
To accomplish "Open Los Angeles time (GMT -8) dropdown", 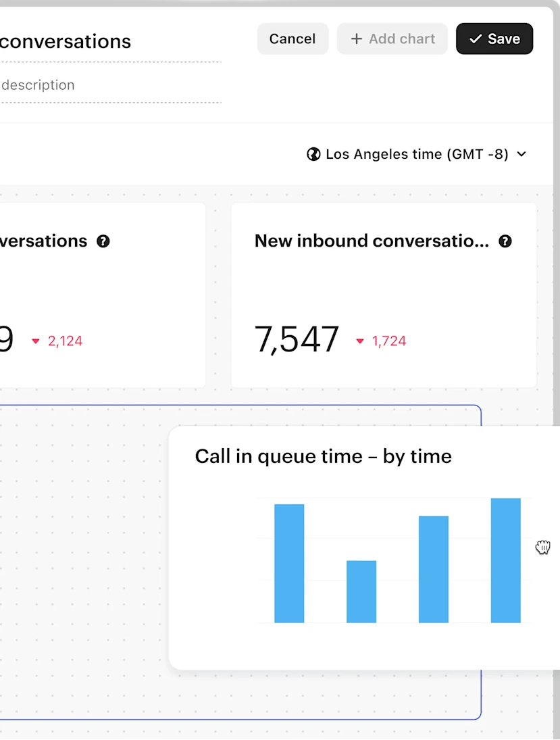I will pos(416,154).
